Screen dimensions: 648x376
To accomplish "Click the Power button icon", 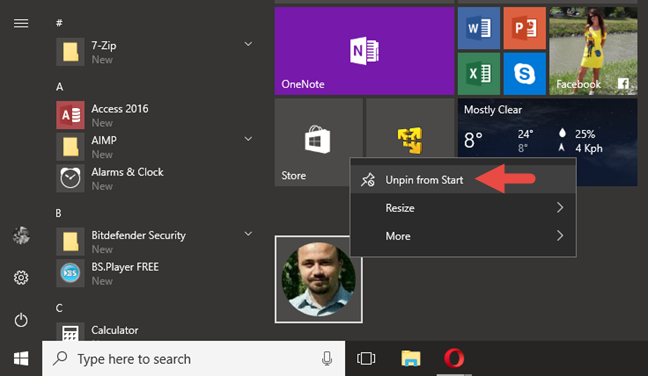I will coord(21,320).
